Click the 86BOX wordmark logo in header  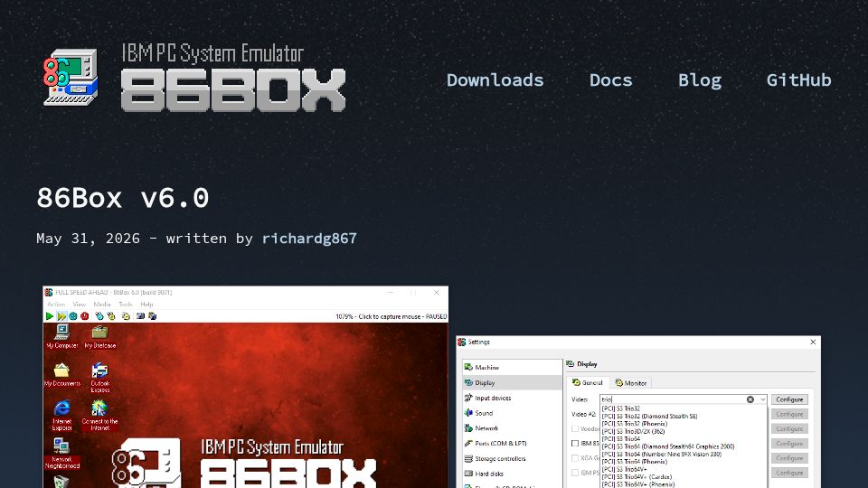233,90
